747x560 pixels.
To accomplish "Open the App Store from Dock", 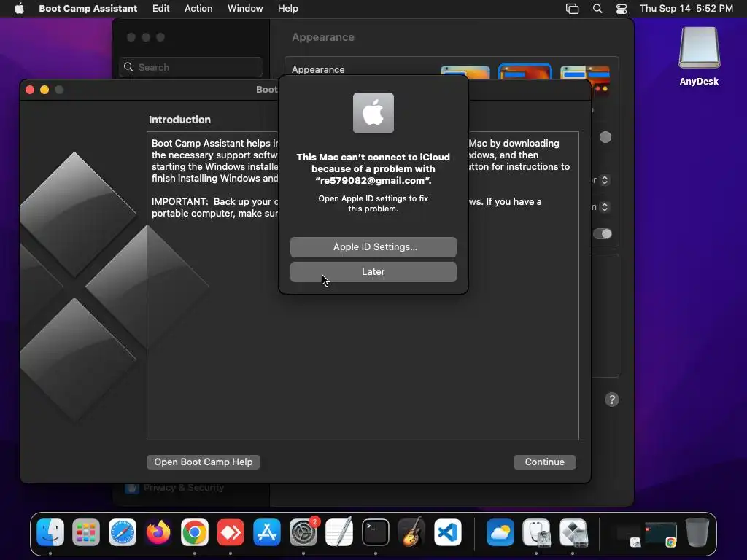I will 267,532.
